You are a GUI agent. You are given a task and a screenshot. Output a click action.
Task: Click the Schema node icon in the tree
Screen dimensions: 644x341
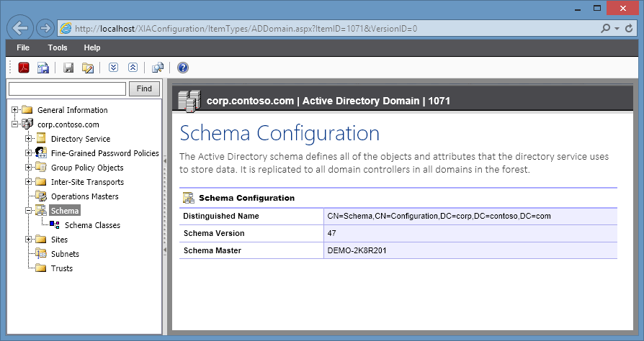41,210
